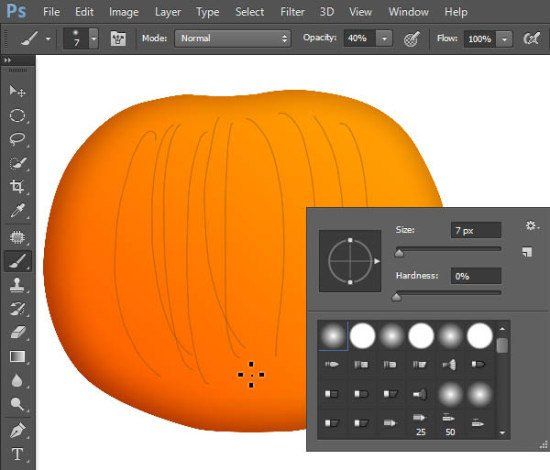Select the Pen tool

point(17,431)
